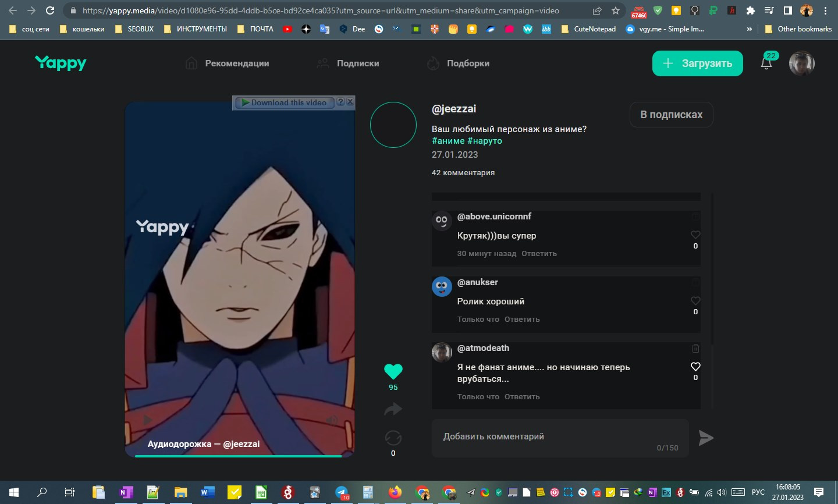Open the @anukser commenter profile
This screenshot has width=838, height=504.
tap(478, 282)
